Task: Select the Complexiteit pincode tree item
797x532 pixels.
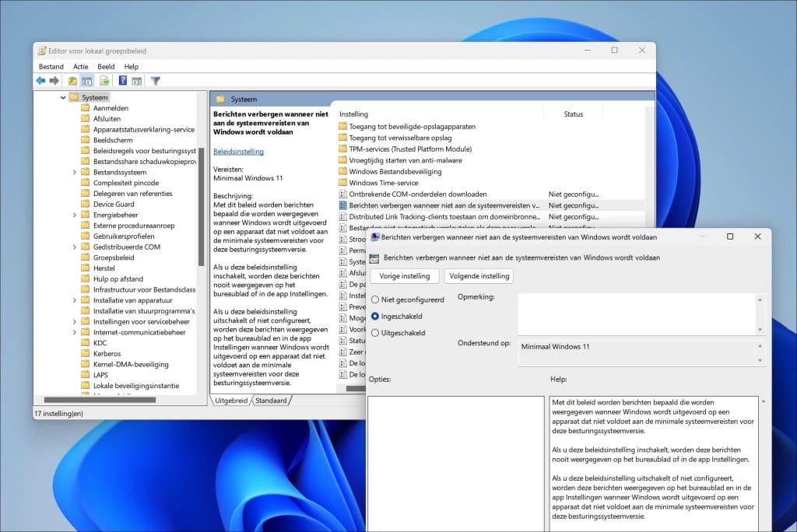Action: (125, 183)
